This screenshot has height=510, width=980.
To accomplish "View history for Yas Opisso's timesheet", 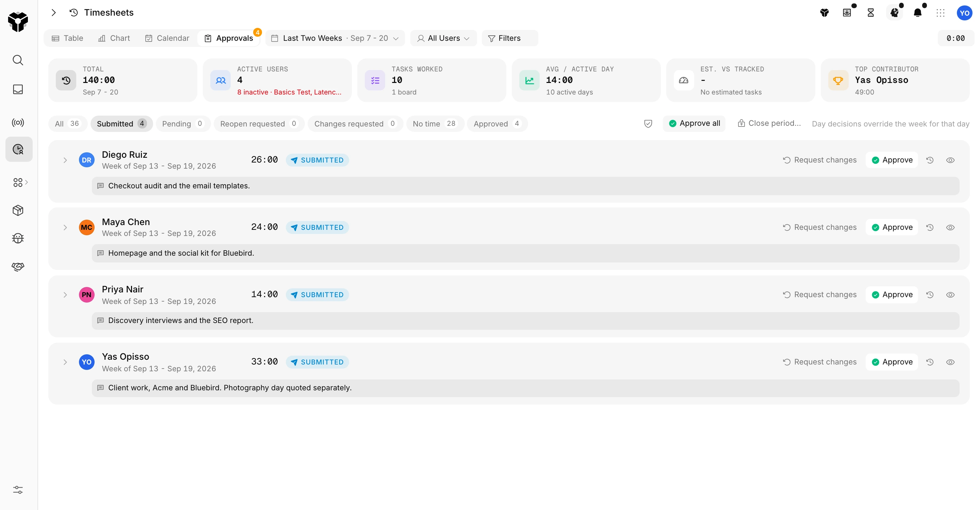I will coord(930,362).
